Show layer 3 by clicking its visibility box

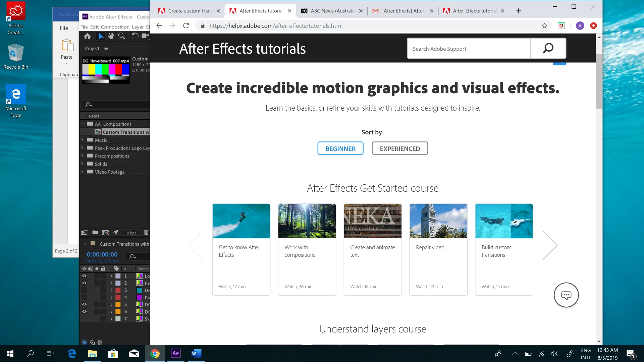coord(85,290)
